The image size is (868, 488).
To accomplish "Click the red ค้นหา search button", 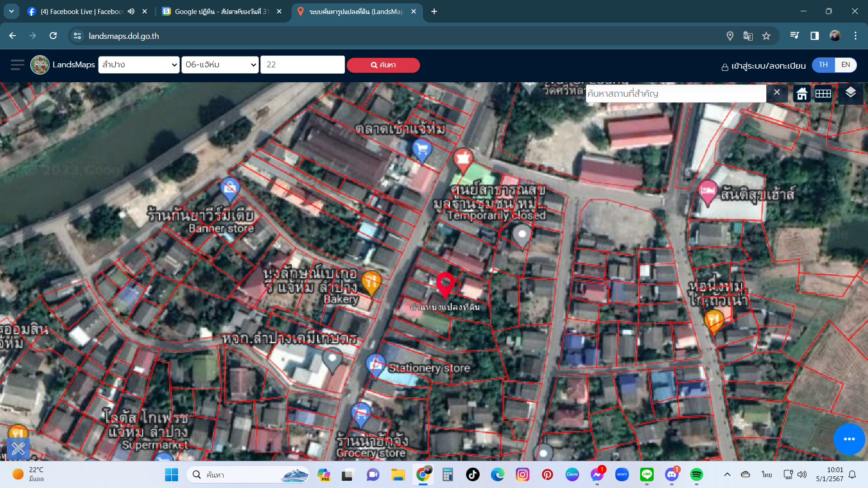I will pos(383,65).
